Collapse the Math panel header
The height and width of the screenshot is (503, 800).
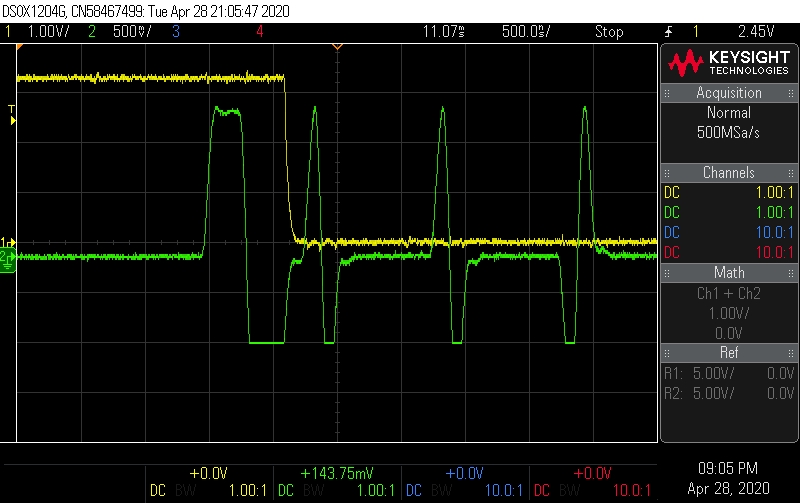pyautogui.click(x=729, y=272)
